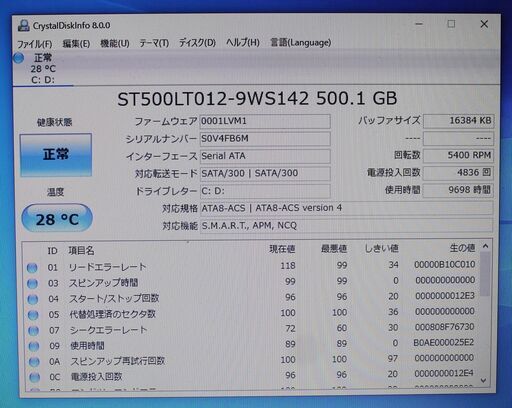
Task: Click the power on count field 4836 回
Action: [x=458, y=173]
